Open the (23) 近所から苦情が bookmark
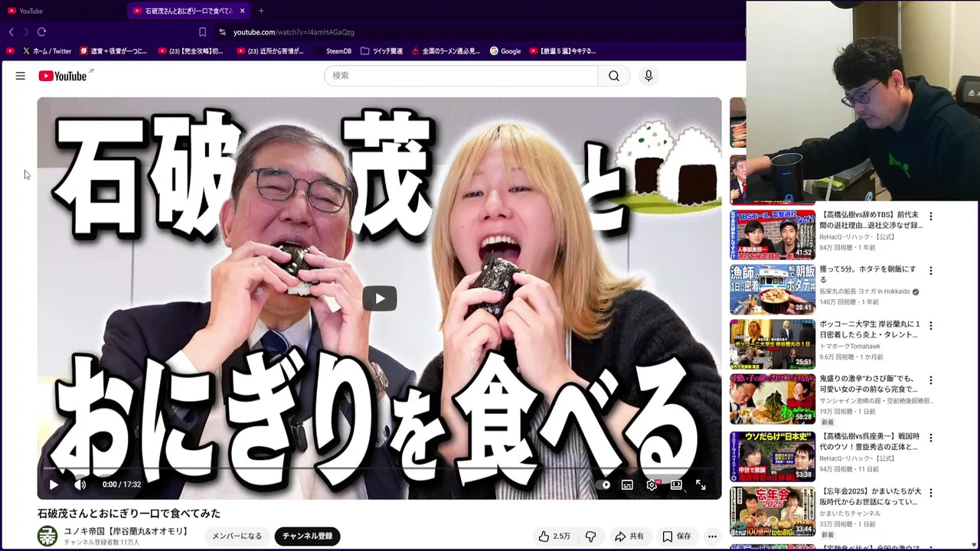This screenshot has width=980, height=551. 270,51
